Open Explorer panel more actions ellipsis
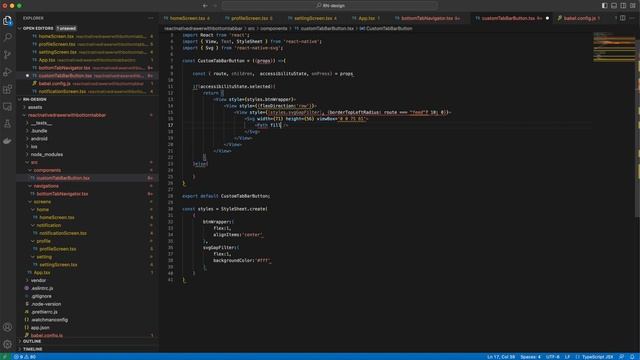The height and width of the screenshot is (360, 640). click(151, 18)
